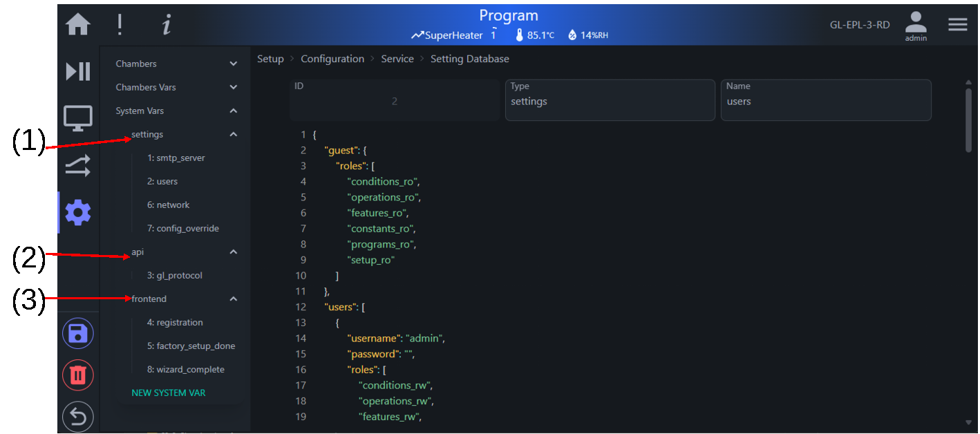
Task: Click the Setup breadcrumb
Action: [x=270, y=59]
